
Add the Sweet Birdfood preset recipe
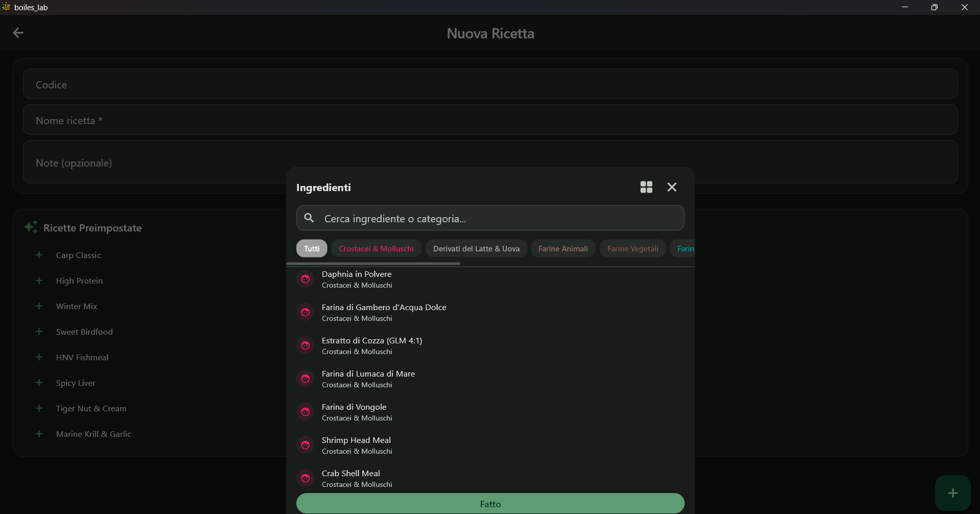pos(39,332)
